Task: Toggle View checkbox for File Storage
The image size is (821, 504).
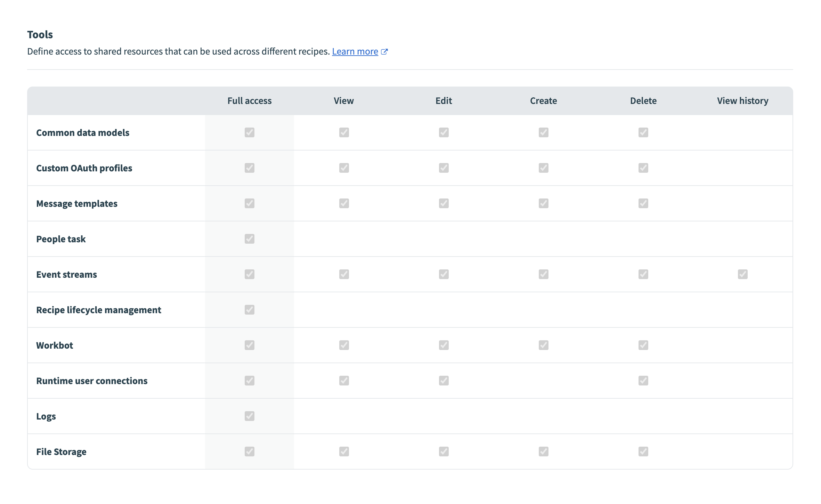Action: (x=344, y=452)
